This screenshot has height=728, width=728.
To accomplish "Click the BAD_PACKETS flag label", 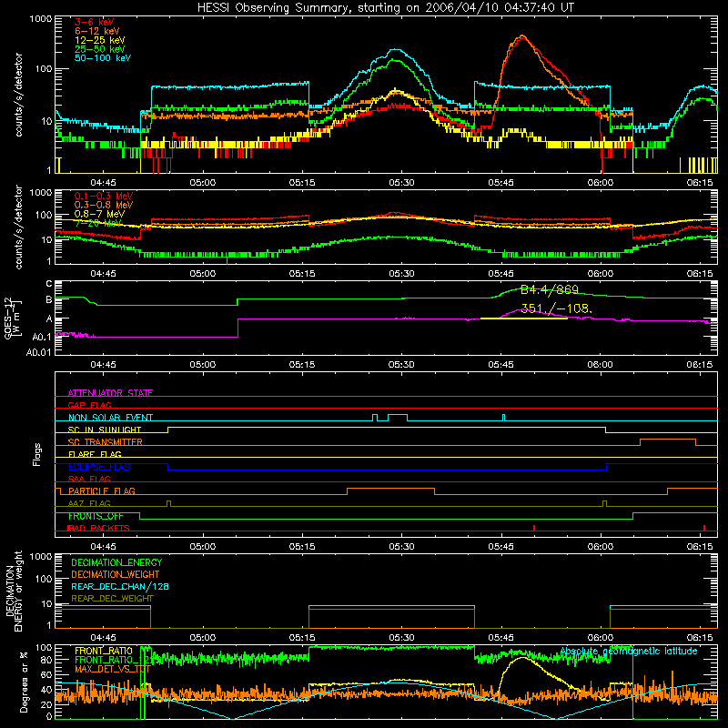I will tap(99, 528).
